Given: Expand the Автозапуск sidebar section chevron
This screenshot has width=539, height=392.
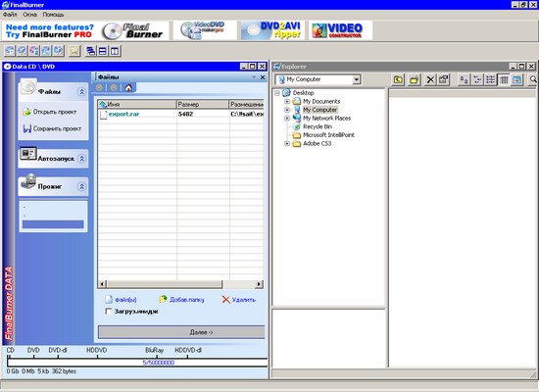Looking at the screenshot, I should tap(81, 159).
